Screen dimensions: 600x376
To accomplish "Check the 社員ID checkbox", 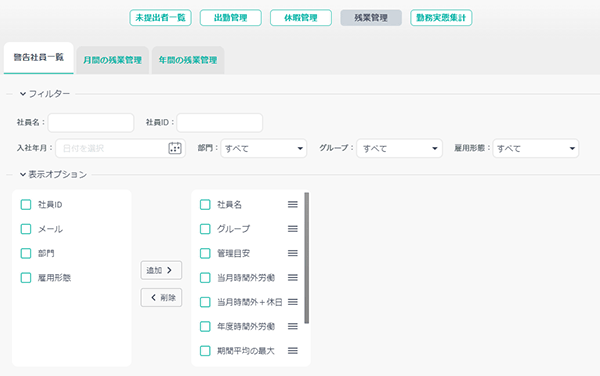I will (x=26, y=205).
